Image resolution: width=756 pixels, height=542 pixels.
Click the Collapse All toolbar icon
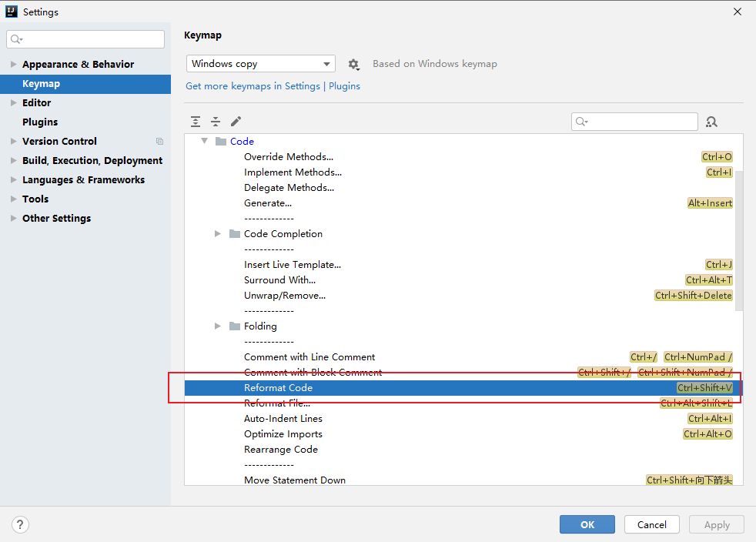coord(216,122)
